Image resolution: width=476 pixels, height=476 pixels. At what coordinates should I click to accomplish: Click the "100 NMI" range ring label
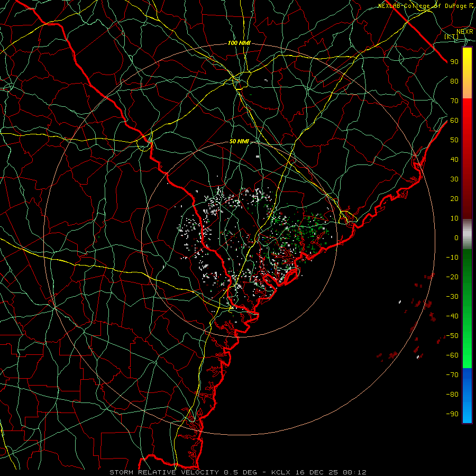[x=239, y=43]
